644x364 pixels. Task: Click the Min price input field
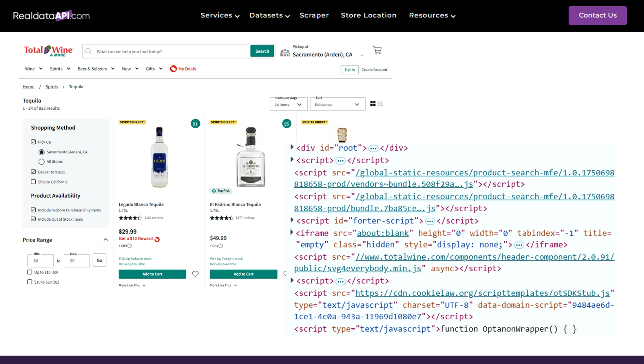40,261
